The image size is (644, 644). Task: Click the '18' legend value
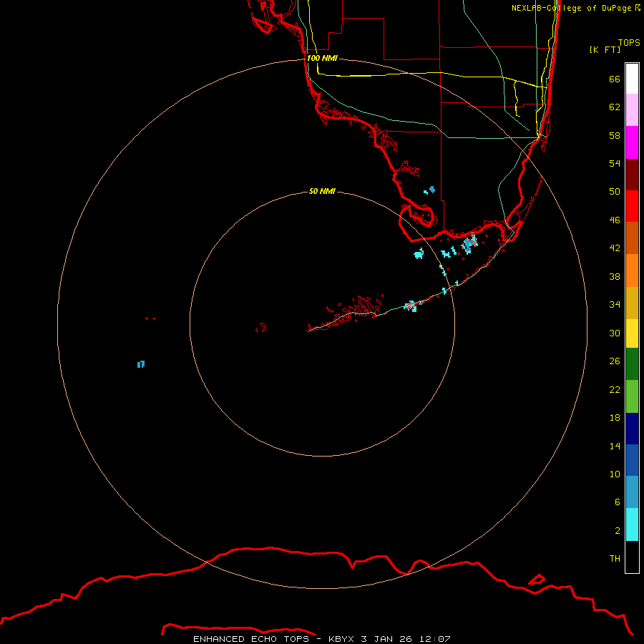pos(615,418)
